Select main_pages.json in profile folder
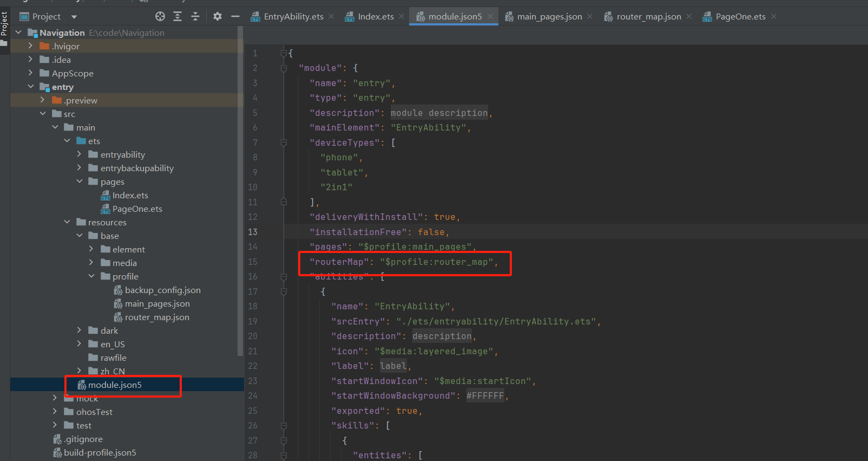This screenshot has width=868, height=461. (157, 303)
